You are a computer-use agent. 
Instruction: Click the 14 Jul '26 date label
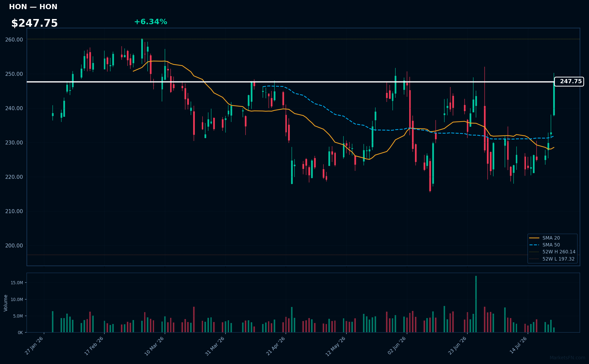519,345
